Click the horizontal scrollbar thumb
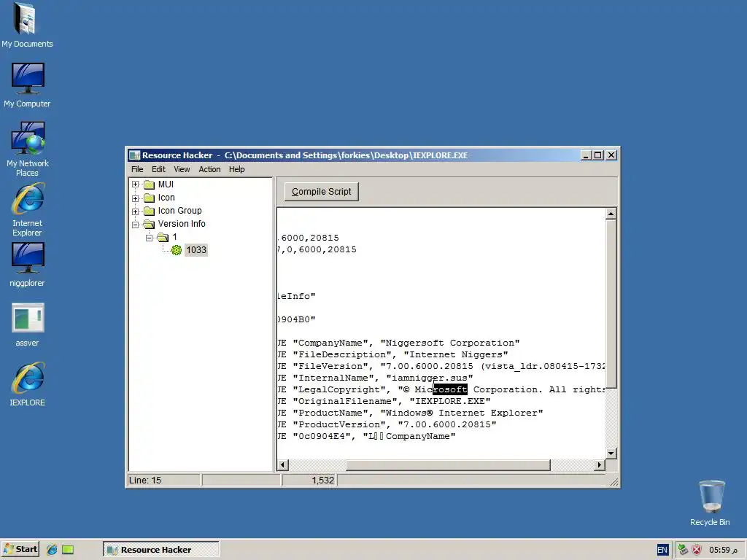747x560 pixels. 448,464
